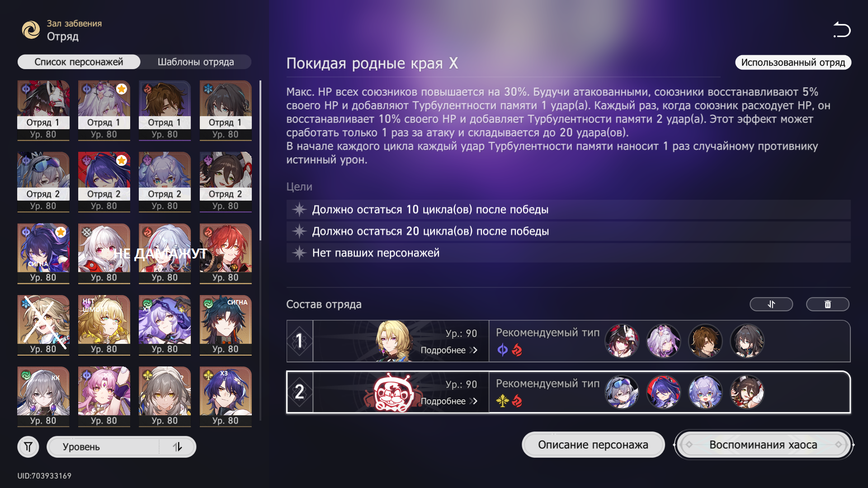Open the character filter funnel icon

tap(28, 447)
